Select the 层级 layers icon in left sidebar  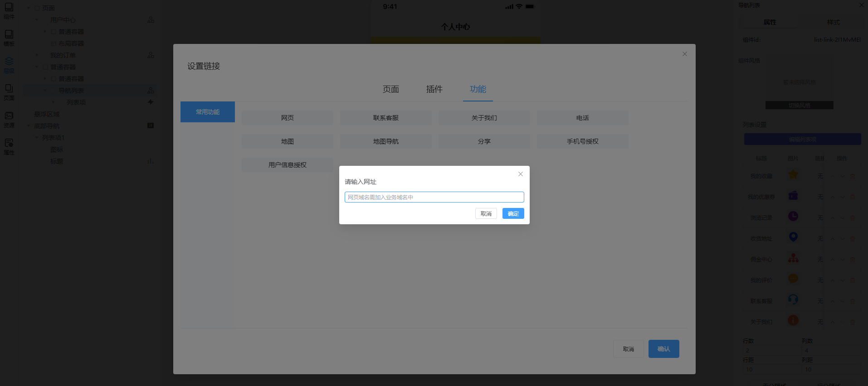click(9, 65)
